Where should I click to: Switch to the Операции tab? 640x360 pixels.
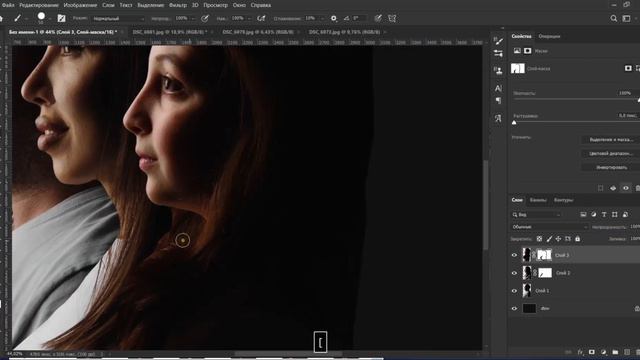click(x=549, y=36)
